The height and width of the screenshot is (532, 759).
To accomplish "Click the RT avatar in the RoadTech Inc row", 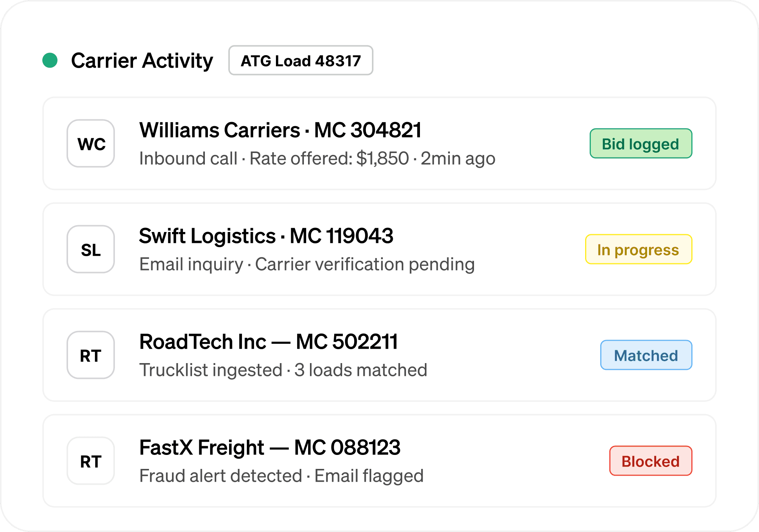I will [91, 355].
